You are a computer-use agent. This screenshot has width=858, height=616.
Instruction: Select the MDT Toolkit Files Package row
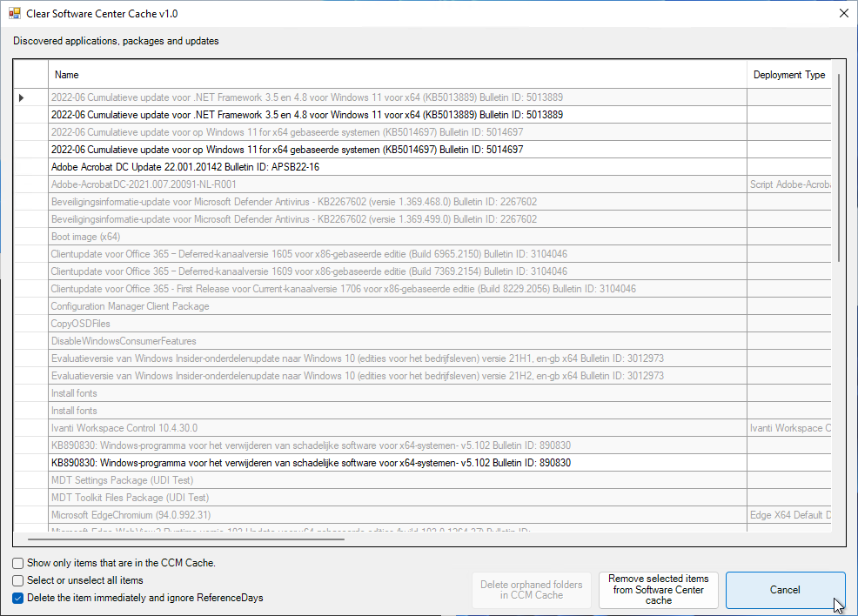point(130,498)
